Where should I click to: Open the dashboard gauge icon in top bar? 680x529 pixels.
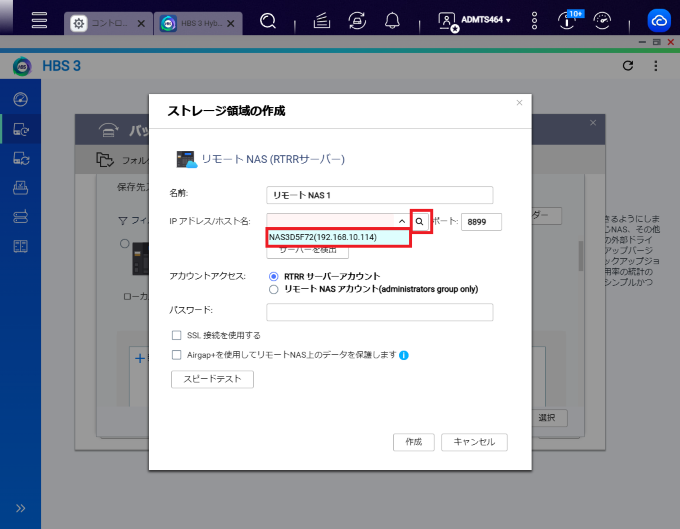[x=602, y=20]
